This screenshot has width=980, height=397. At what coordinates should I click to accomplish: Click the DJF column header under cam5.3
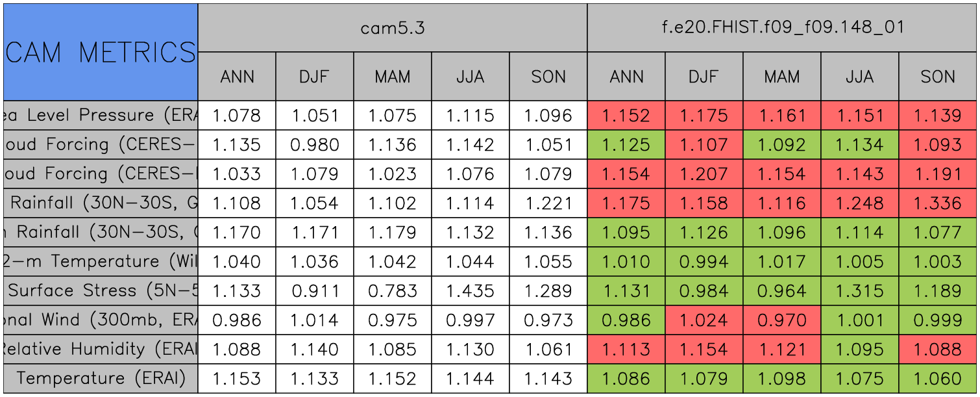coord(315,77)
